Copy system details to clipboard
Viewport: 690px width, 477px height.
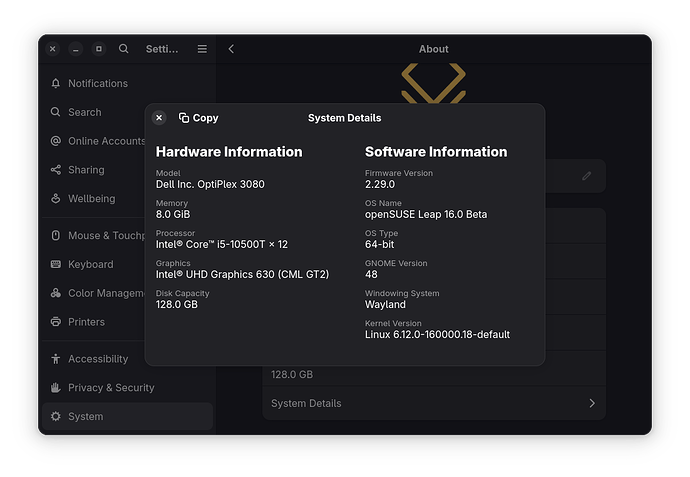point(198,118)
